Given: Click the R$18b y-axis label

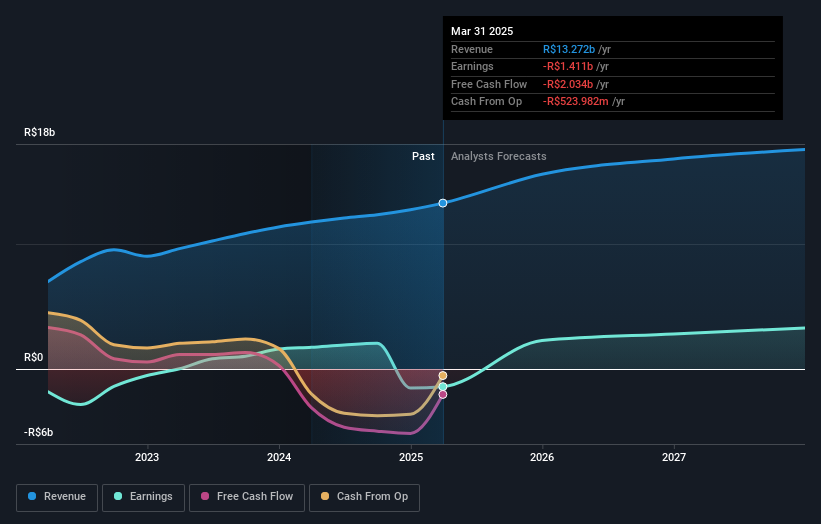Looking at the screenshot, I should [x=39, y=132].
